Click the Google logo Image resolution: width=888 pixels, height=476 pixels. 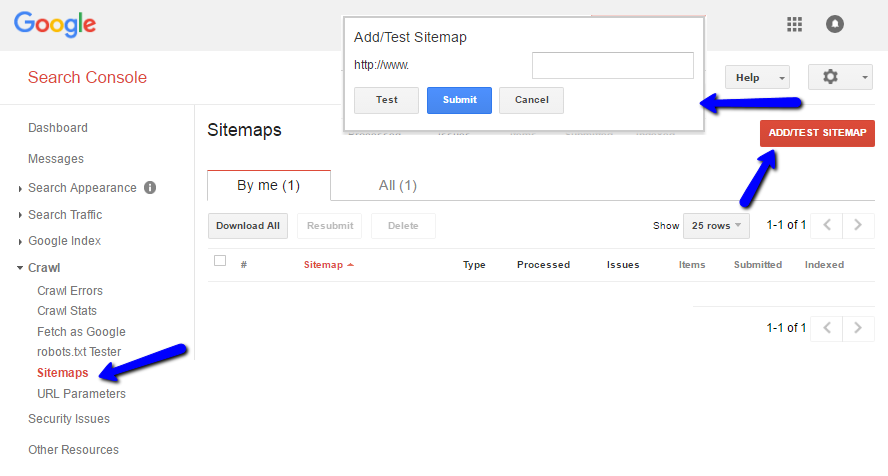coord(55,24)
